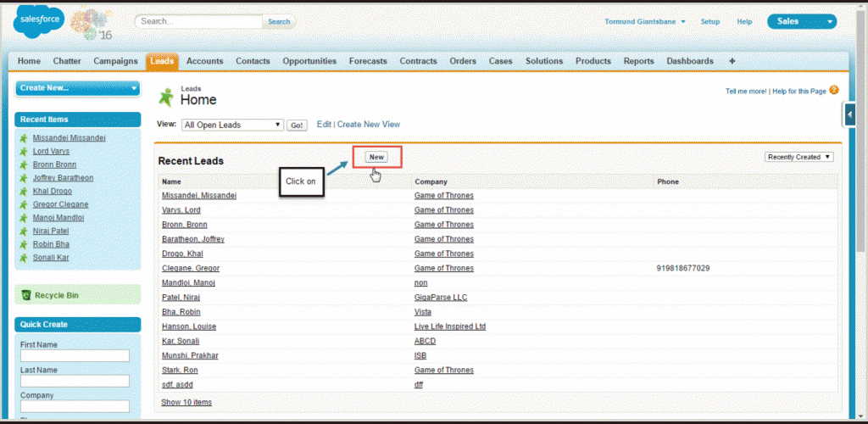Click the Quick Create Company input field
Screen dimensions: 868x424
[75, 406]
